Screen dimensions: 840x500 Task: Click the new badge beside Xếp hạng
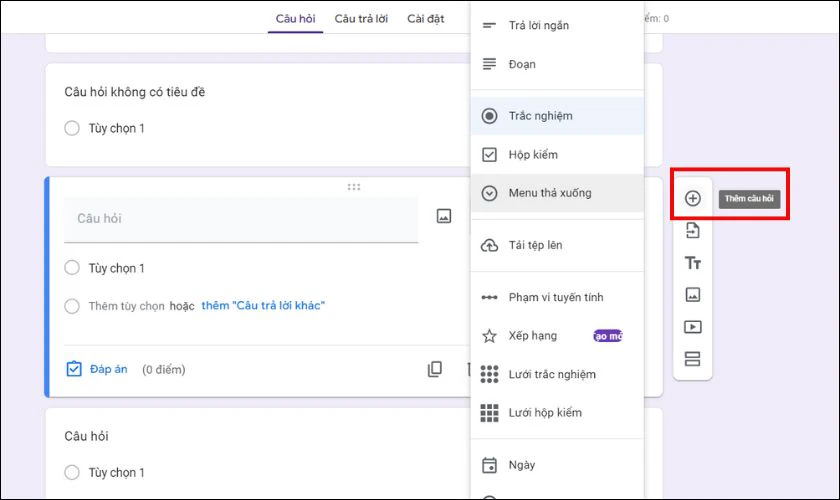608,336
